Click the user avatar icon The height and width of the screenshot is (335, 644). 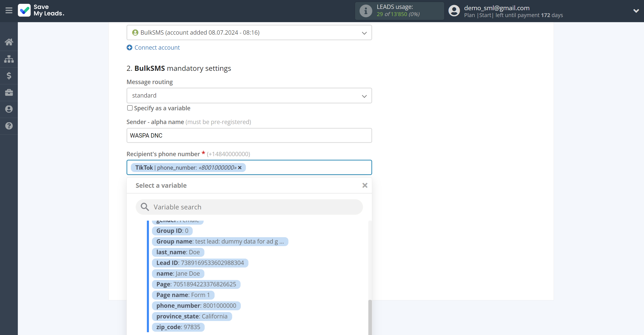[454, 11]
